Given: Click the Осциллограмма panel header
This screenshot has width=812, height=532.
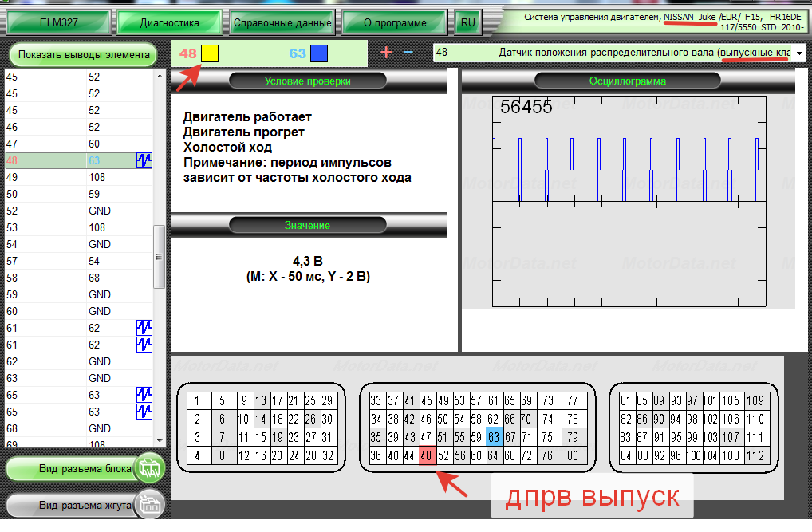Looking at the screenshot, I should point(627,81).
